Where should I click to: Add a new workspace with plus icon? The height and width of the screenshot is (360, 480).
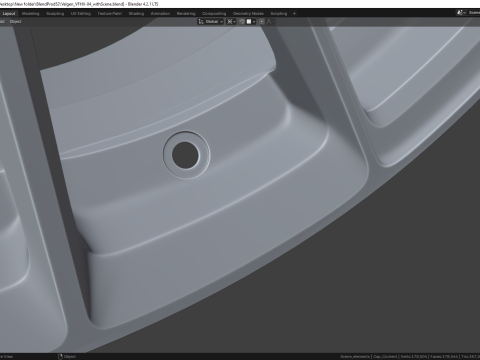coord(294,14)
